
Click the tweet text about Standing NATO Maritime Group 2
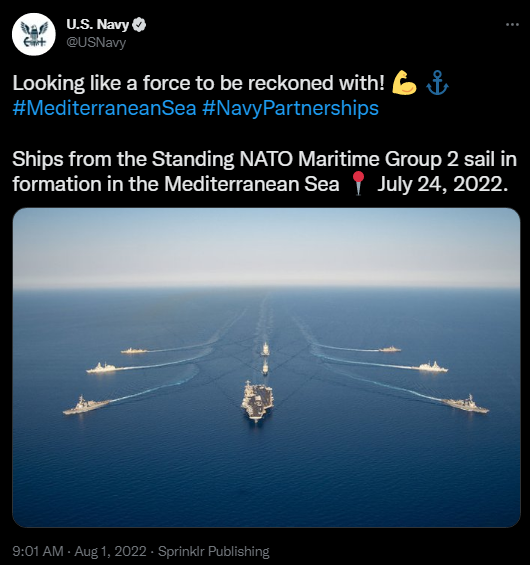pos(265,172)
